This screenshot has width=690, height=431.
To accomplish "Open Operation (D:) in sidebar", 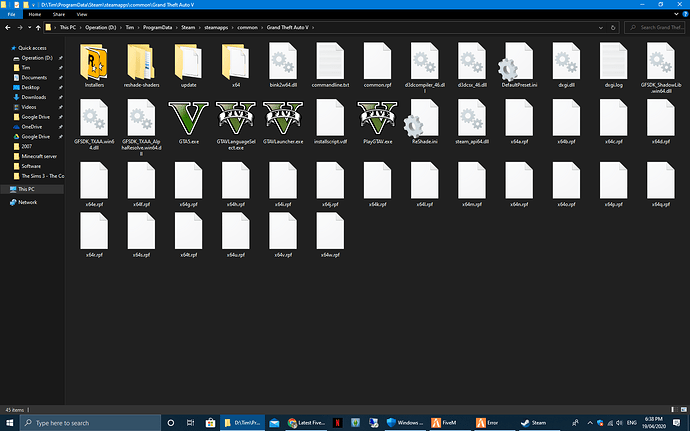I will coord(37,58).
